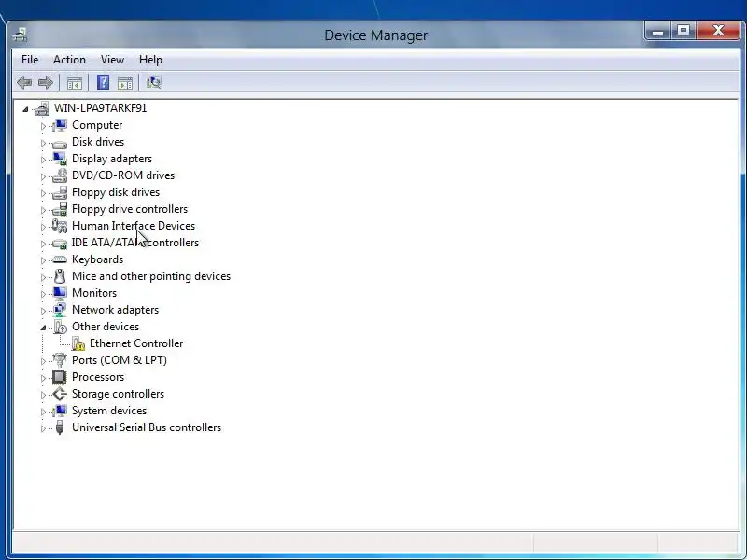Viewport: 747px width, 560px height.
Task: Expand the Processors node arrow
Action: pos(43,378)
